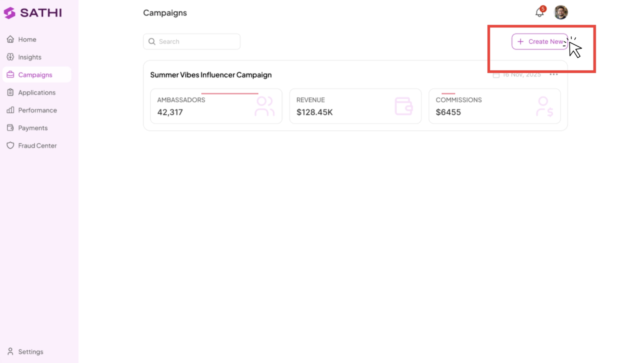Click the Insights brain icon
The height and width of the screenshot is (363, 644).
10,57
